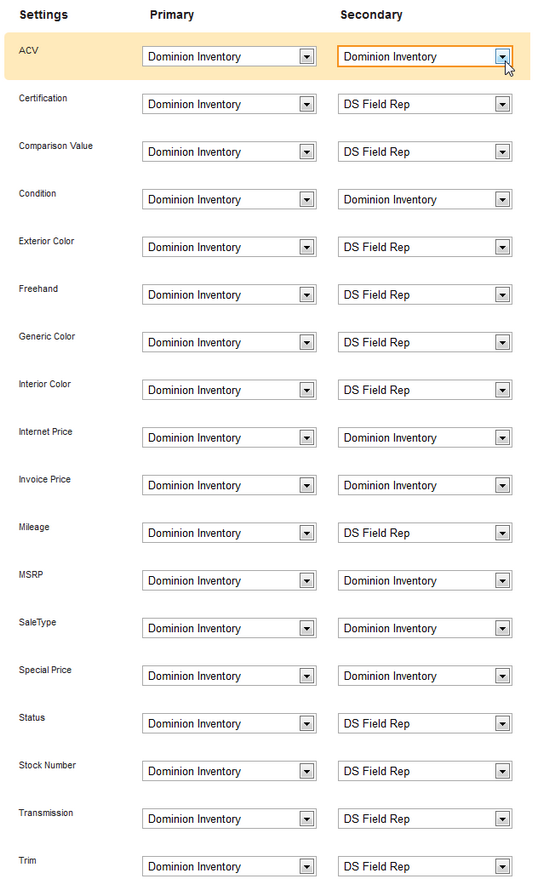Change the SaleType Secondary source

point(425,628)
